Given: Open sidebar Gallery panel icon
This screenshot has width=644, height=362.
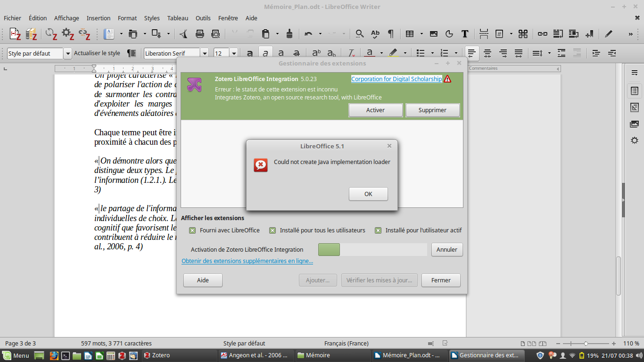Looking at the screenshot, I should (635, 124).
